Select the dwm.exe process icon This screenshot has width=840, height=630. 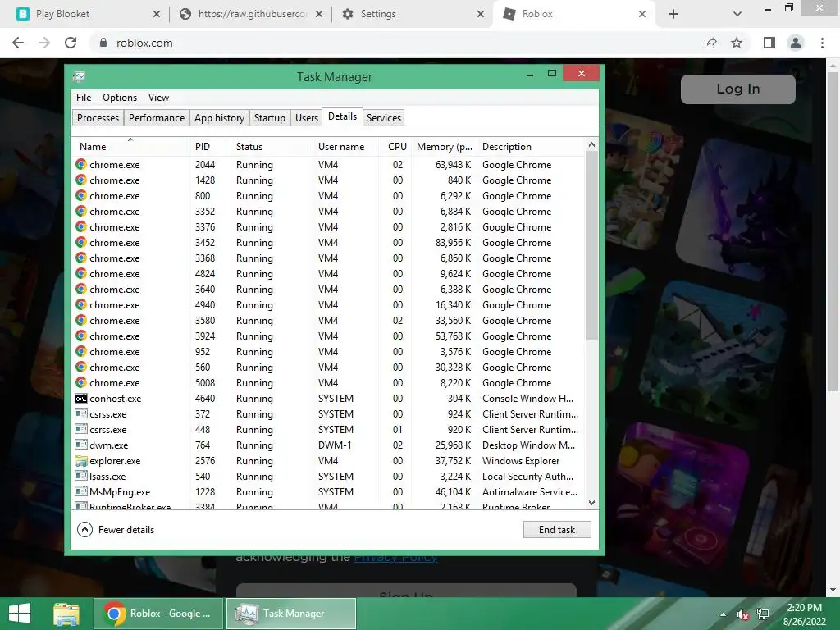[x=81, y=445]
